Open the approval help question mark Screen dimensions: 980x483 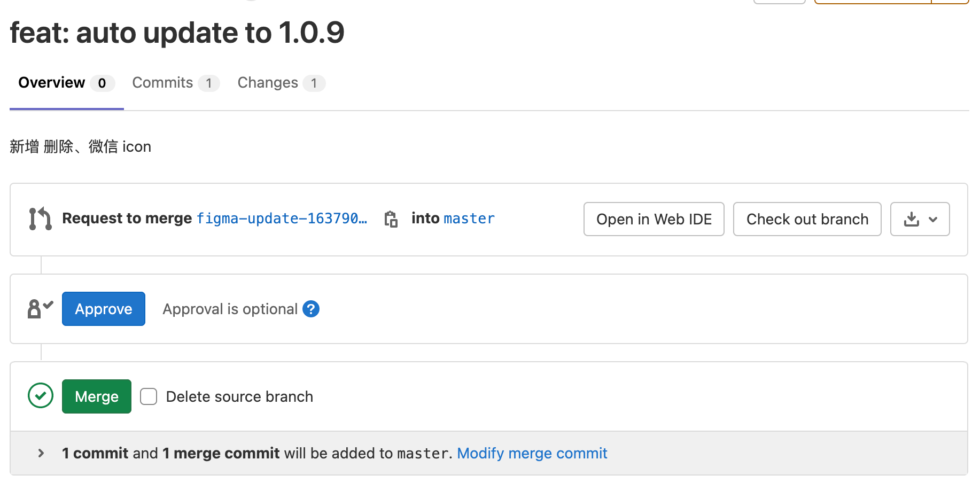pos(311,309)
